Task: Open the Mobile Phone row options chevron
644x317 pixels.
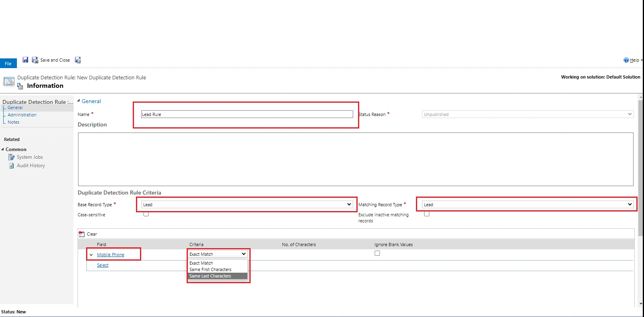Action: 91,255
